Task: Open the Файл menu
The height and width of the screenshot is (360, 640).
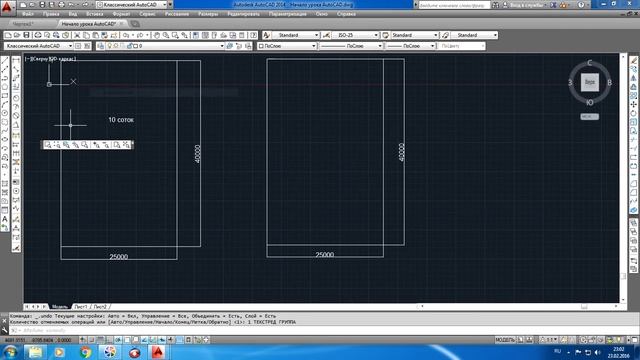Action: [28, 14]
